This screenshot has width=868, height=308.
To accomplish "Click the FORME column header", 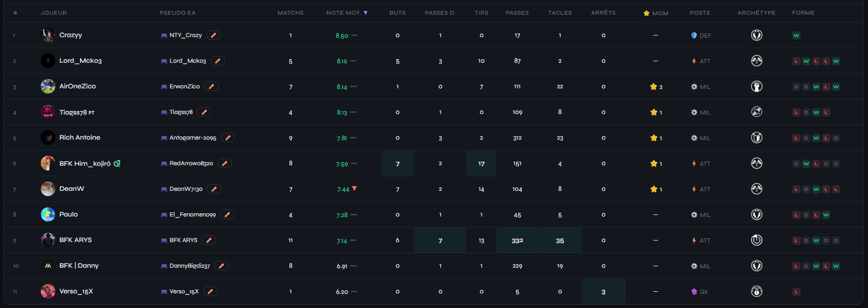I will coord(803,13).
